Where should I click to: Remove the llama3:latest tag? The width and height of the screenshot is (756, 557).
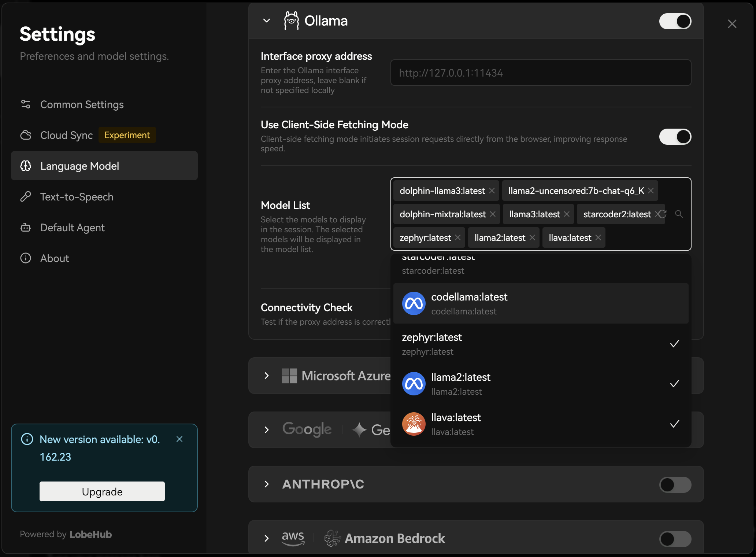tap(567, 214)
